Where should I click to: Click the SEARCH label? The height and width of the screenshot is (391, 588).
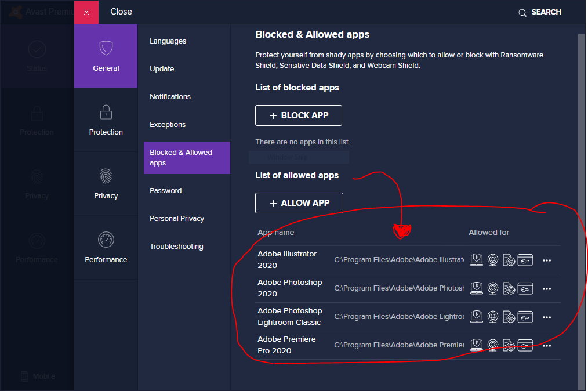pyautogui.click(x=546, y=12)
